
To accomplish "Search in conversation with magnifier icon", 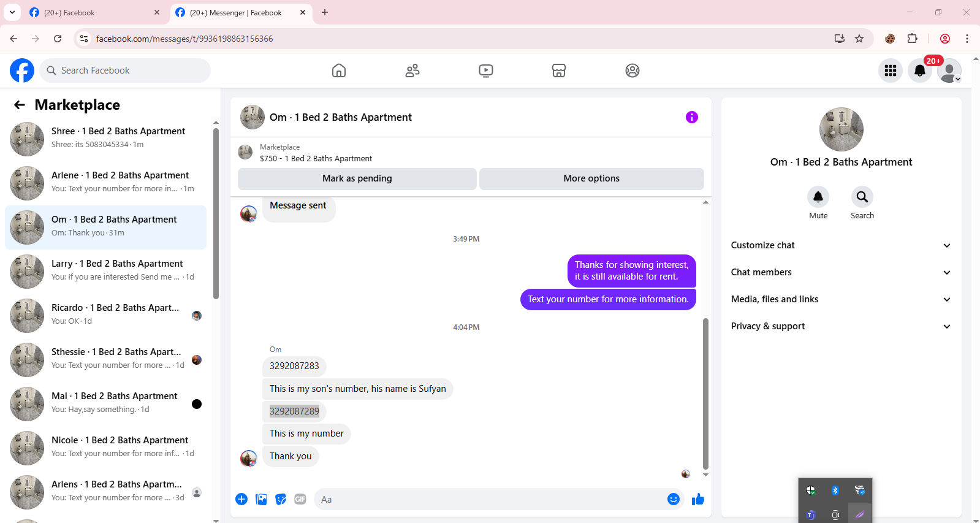I will (862, 197).
